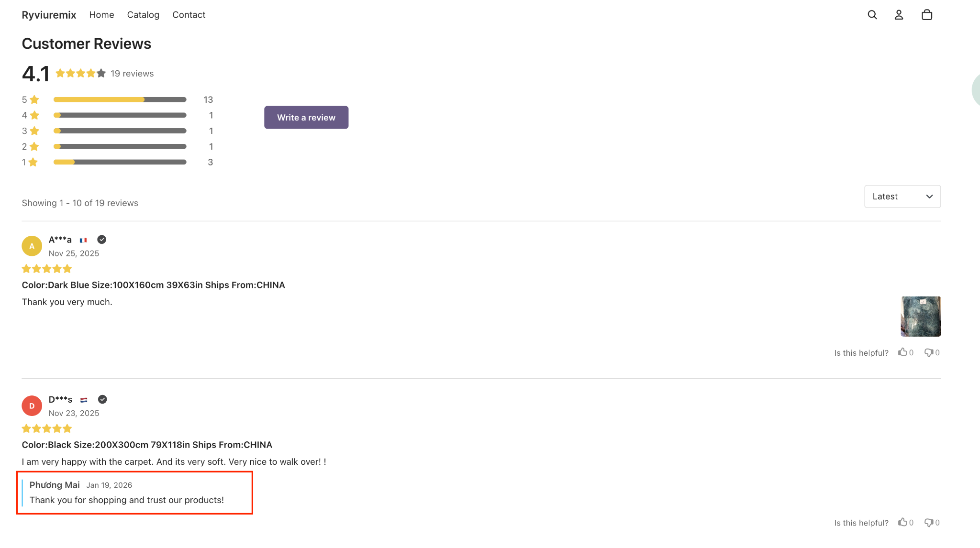
Task: Go to Home menu item
Action: point(101,15)
